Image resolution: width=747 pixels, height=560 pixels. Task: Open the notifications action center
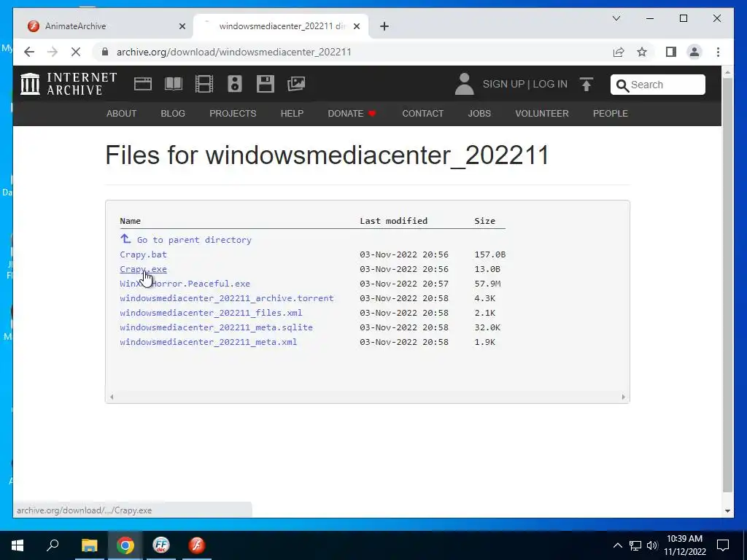[723, 545]
